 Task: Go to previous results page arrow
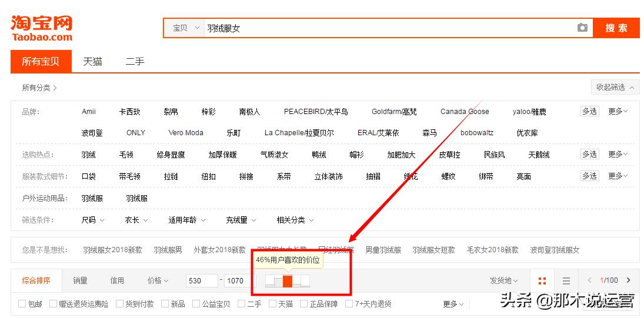click(589, 280)
